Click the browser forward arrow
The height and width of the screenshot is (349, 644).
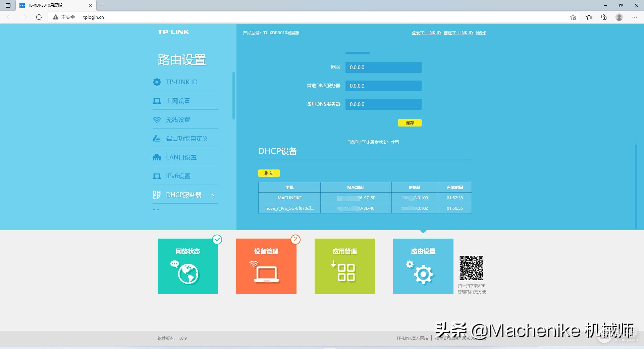point(24,17)
